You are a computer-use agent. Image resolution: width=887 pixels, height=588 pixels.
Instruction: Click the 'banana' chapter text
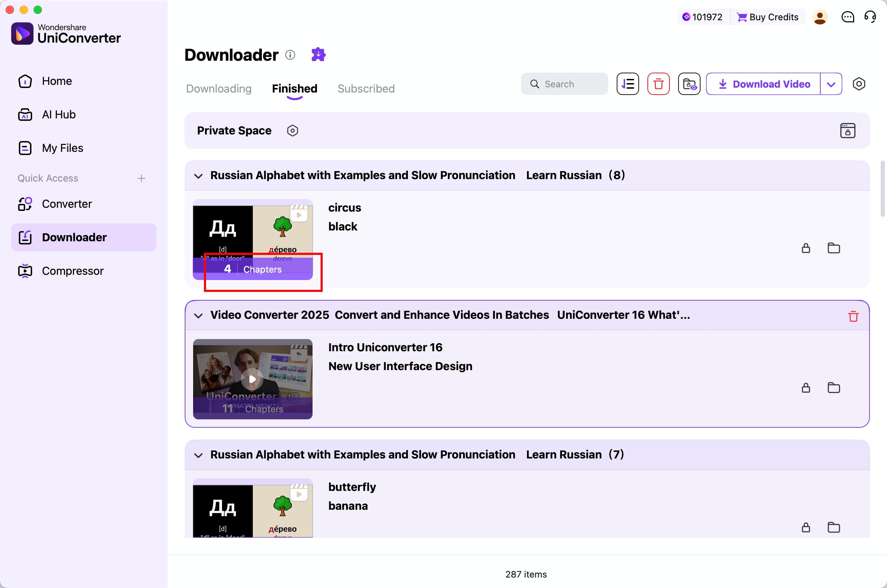click(348, 506)
